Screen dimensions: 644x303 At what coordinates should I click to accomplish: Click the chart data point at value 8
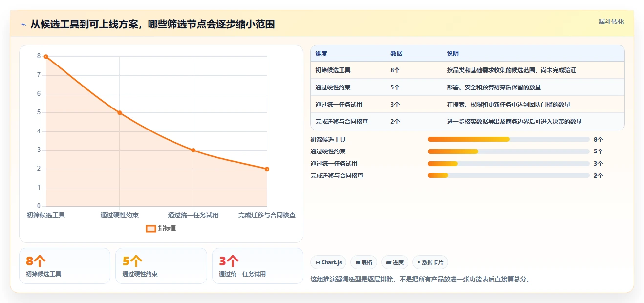(46, 57)
